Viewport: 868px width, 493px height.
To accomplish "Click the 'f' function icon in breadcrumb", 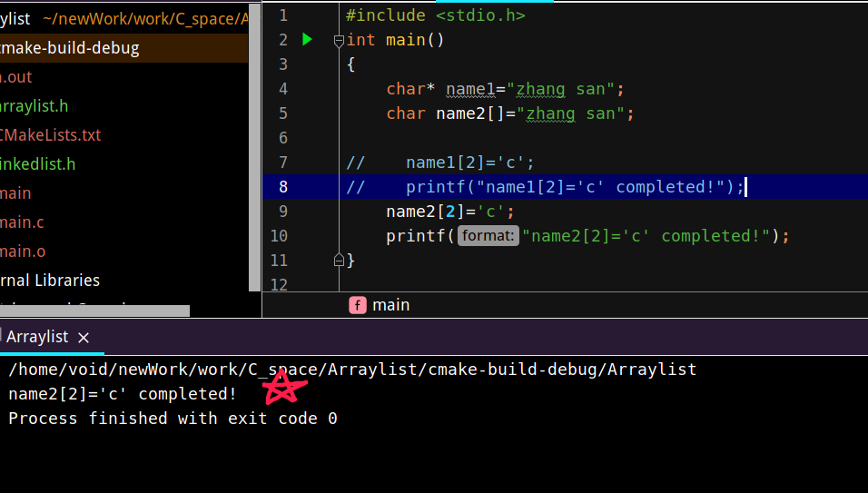I will 358,305.
